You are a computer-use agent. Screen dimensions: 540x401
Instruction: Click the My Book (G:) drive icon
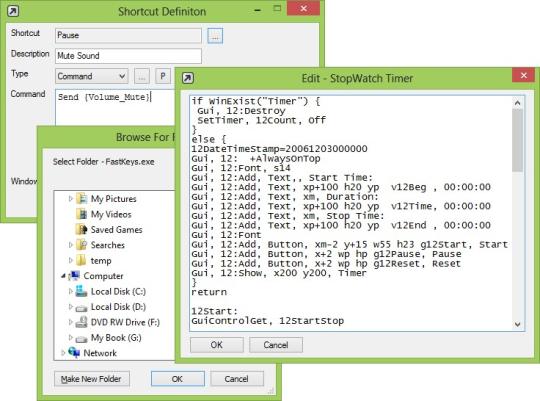tap(82, 338)
